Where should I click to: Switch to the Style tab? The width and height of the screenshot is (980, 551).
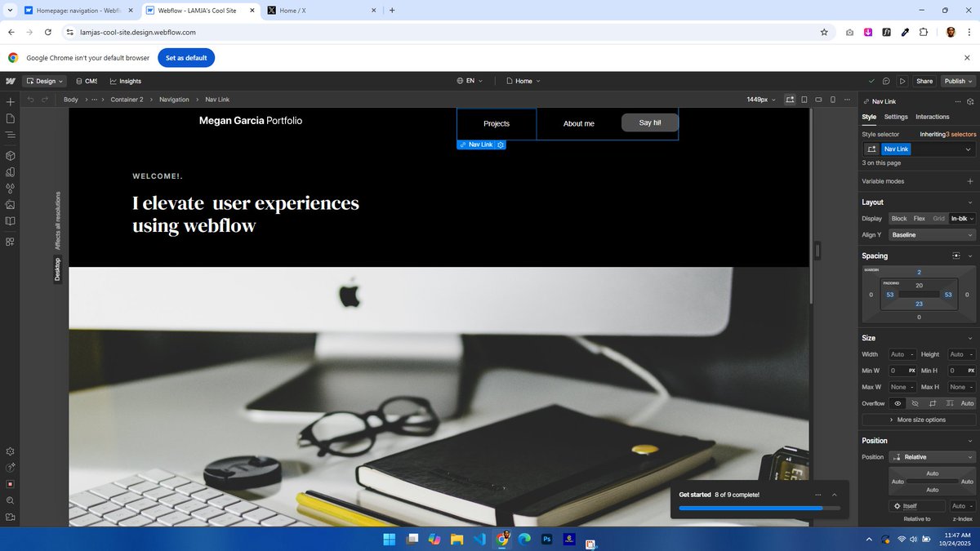(869, 117)
